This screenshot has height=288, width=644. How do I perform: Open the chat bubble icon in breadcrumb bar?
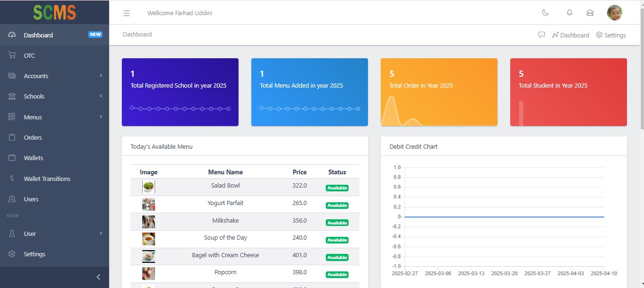pyautogui.click(x=542, y=35)
